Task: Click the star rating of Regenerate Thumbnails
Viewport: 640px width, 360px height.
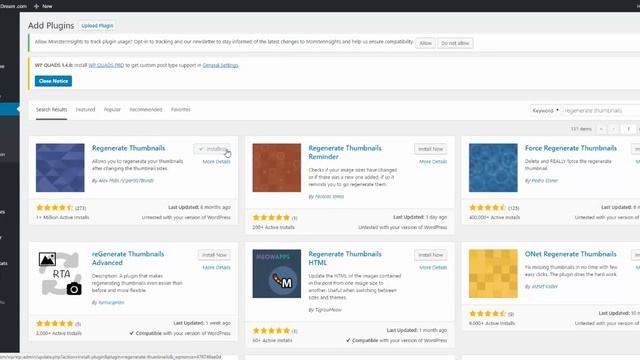Action: 55,208
